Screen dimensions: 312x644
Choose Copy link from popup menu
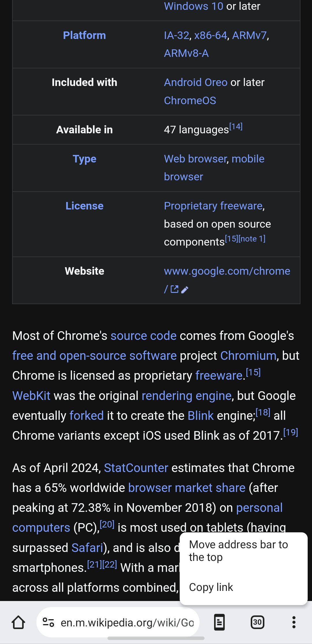(244, 587)
